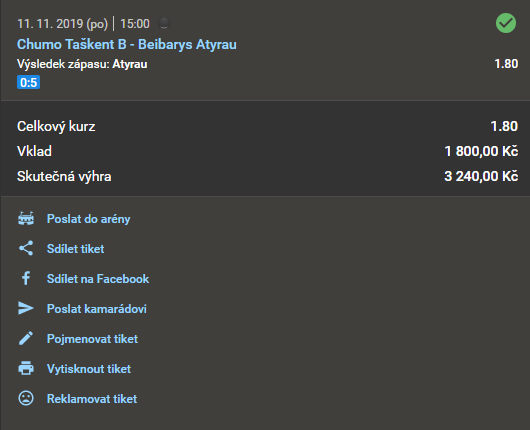
Task: Click the arena icon beside Poslat do arény
Action: 26,219
